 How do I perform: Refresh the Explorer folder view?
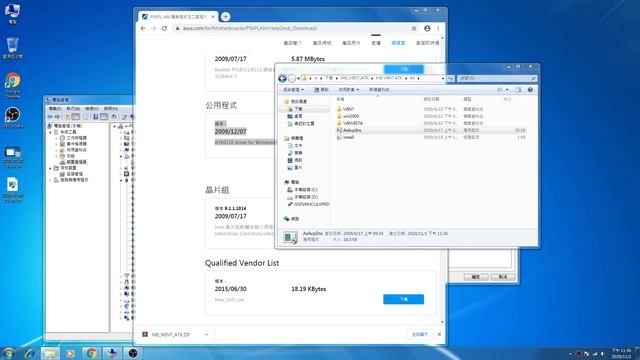[x=451, y=78]
